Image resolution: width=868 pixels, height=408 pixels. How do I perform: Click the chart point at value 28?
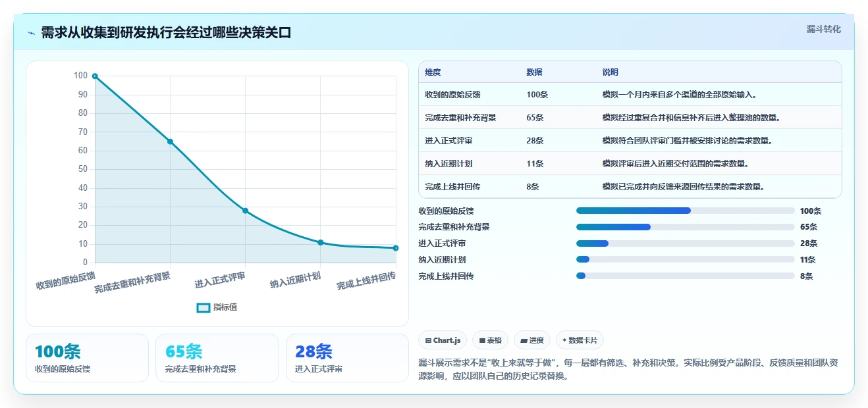point(245,211)
